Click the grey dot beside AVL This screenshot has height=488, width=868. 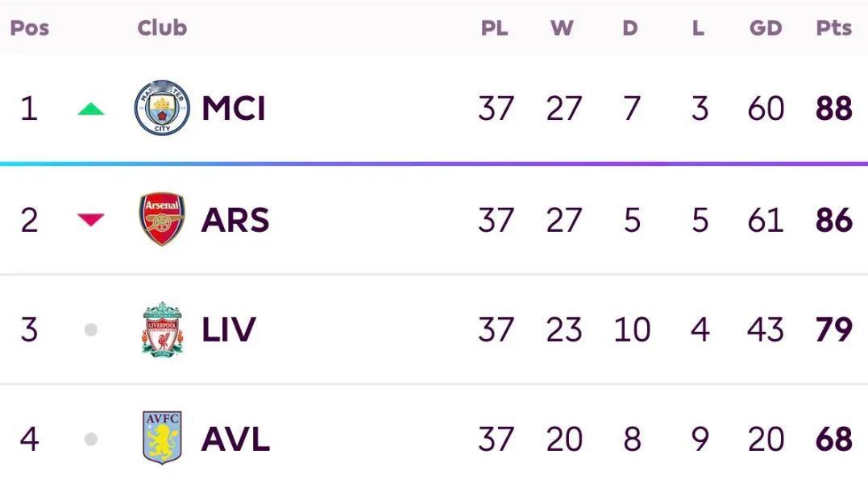(91, 440)
